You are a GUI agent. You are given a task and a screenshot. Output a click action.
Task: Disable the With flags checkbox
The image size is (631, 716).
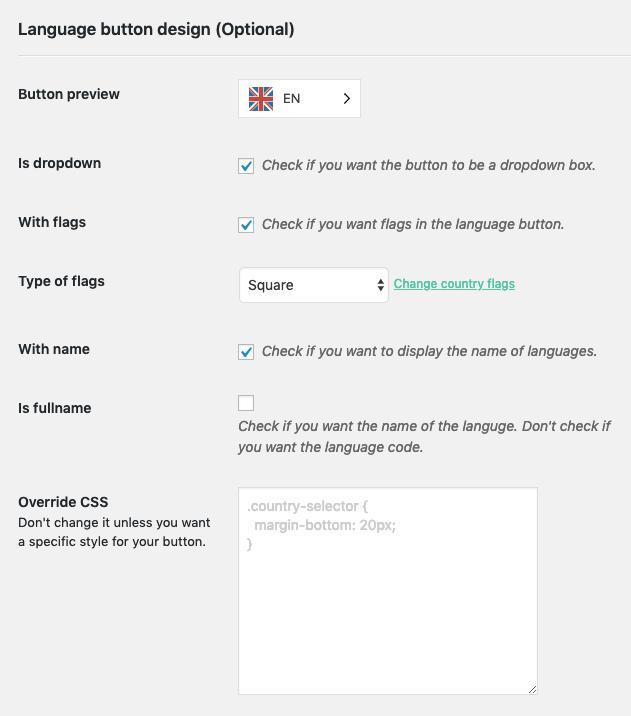click(246, 225)
